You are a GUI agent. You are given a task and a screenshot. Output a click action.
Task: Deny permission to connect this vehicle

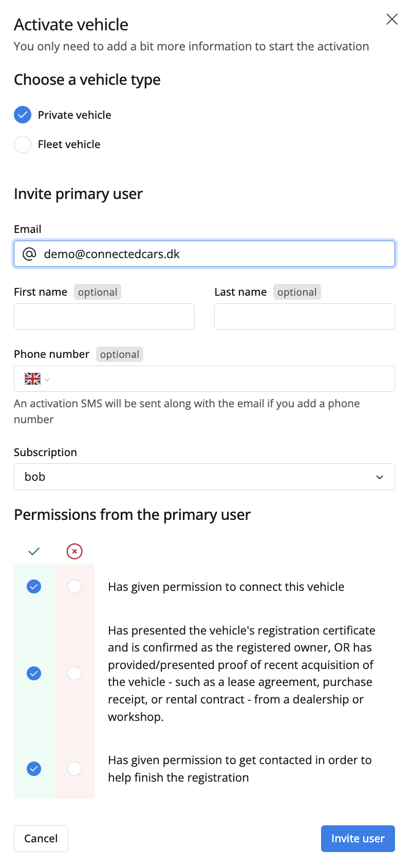tap(74, 586)
